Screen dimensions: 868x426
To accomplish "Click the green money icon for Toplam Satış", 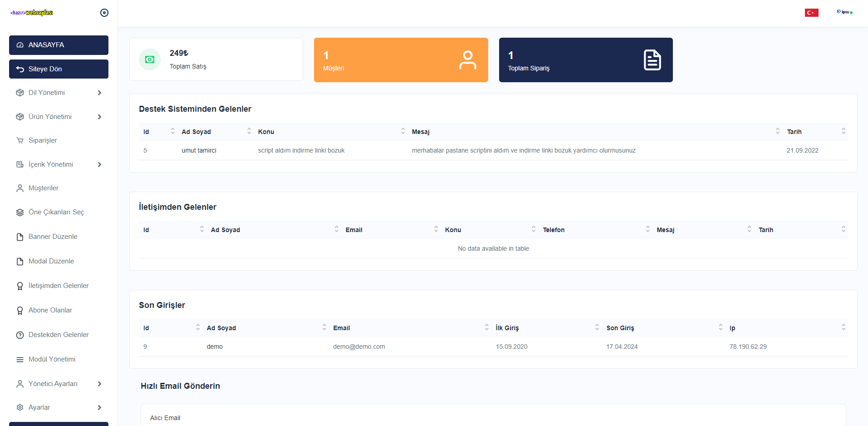I will click(x=150, y=59).
